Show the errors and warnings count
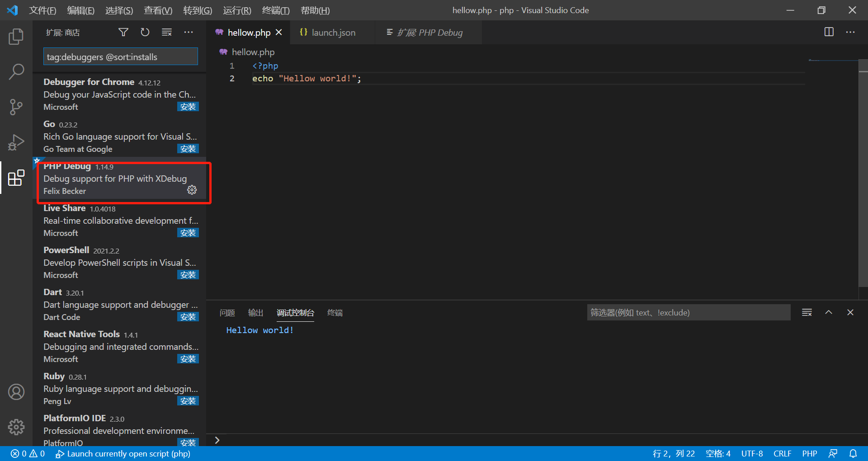 pyautogui.click(x=28, y=454)
